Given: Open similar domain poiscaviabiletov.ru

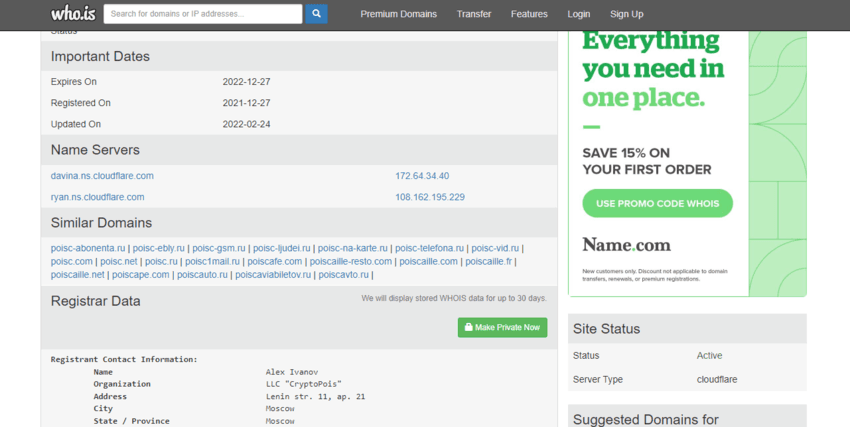Looking at the screenshot, I should (x=273, y=274).
